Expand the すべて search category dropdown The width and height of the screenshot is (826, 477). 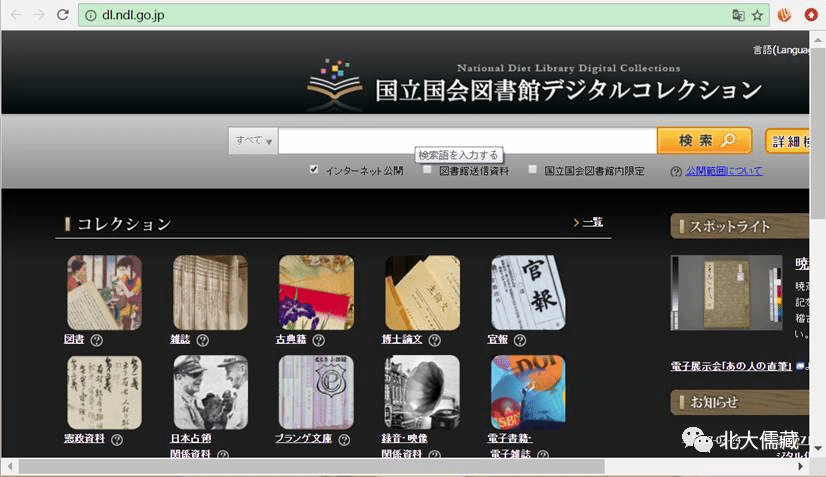pos(253,141)
